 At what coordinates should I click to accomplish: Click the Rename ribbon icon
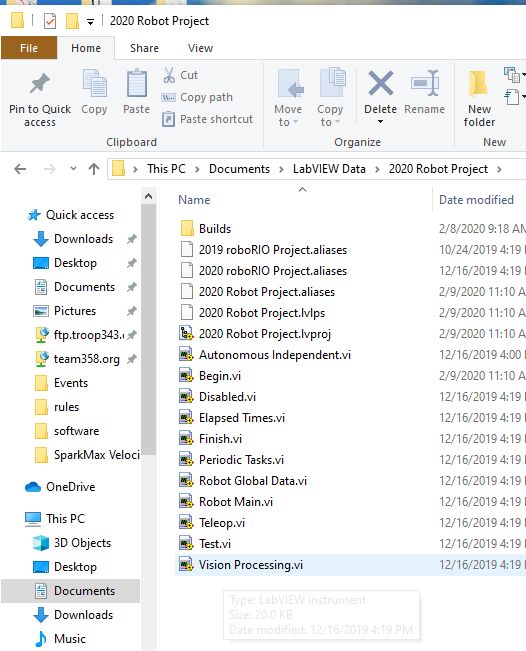425,83
